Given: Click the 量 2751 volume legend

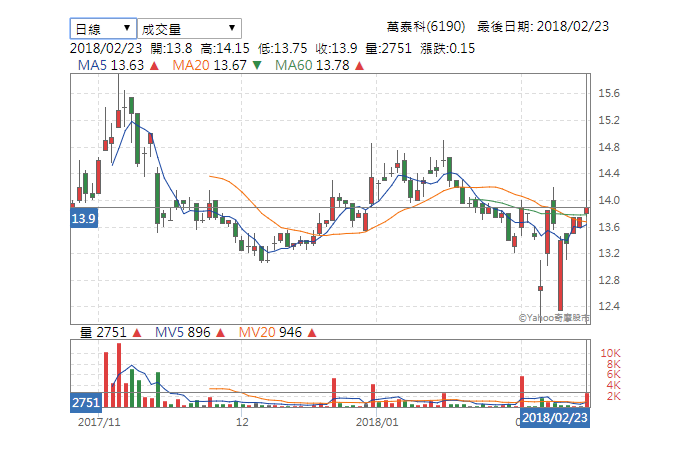Looking at the screenshot, I should [103, 333].
